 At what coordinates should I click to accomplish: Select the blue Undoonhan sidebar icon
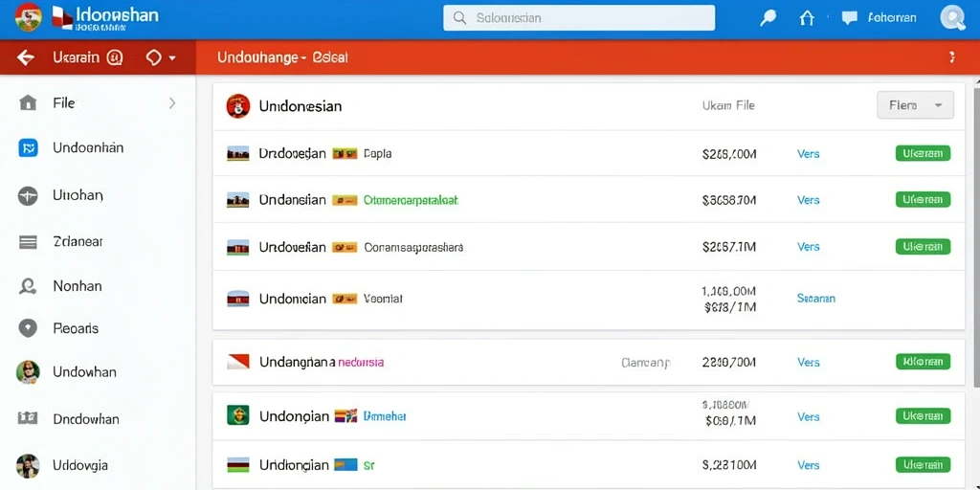tap(28, 148)
